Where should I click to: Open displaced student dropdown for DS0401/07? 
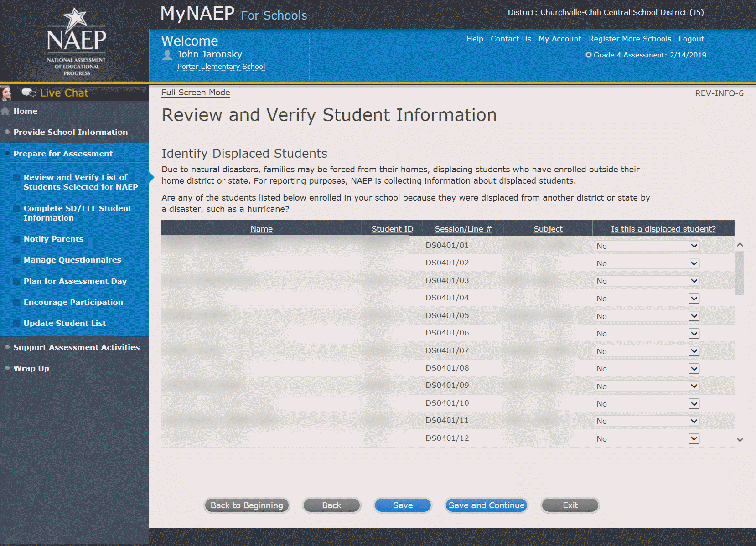[x=647, y=351]
